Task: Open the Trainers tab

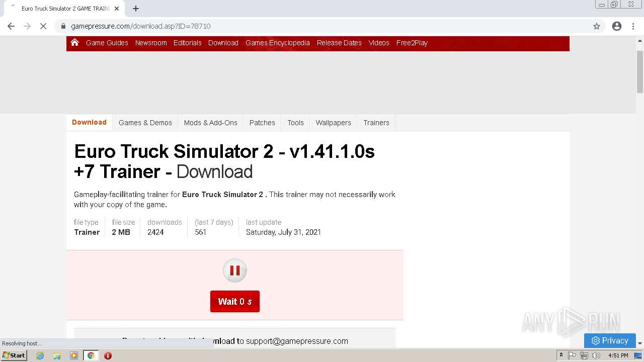Action: point(376,123)
